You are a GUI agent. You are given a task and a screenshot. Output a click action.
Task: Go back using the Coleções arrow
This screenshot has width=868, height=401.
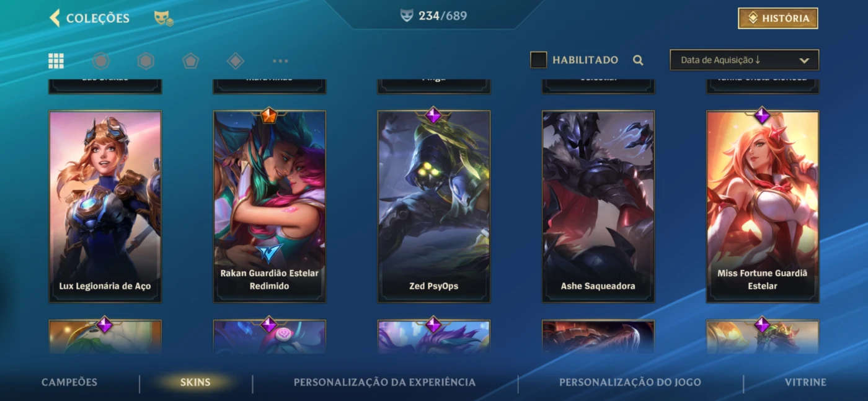click(55, 18)
